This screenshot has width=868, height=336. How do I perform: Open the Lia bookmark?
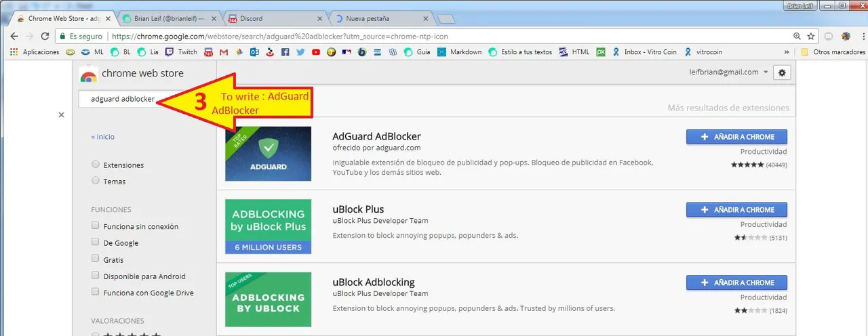coord(148,51)
